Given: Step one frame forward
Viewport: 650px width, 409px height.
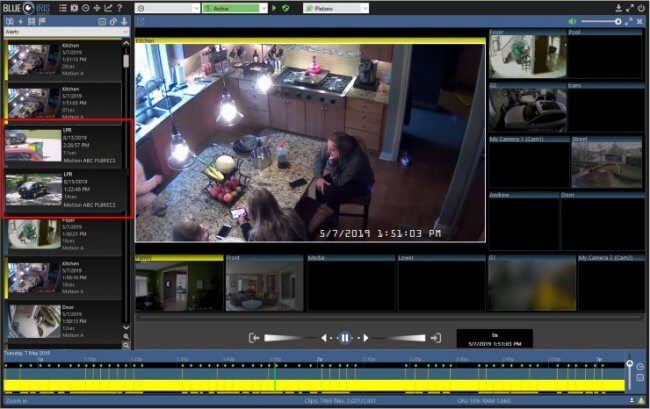Looking at the screenshot, I should tap(365, 338).
